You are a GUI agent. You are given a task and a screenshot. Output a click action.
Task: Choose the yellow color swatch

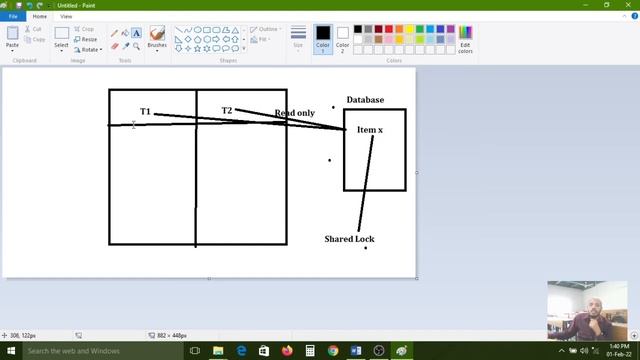409,29
